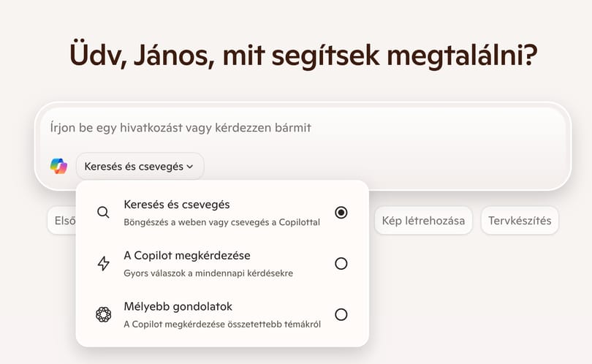Select the A Copilot megkérdezése radio button
The image size is (592, 364).
[x=341, y=264]
